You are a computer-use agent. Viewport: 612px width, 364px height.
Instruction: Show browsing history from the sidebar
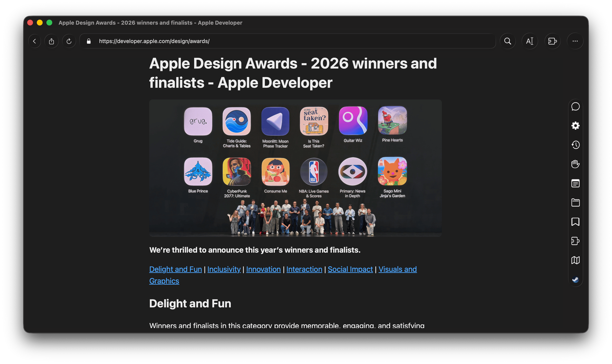575,145
